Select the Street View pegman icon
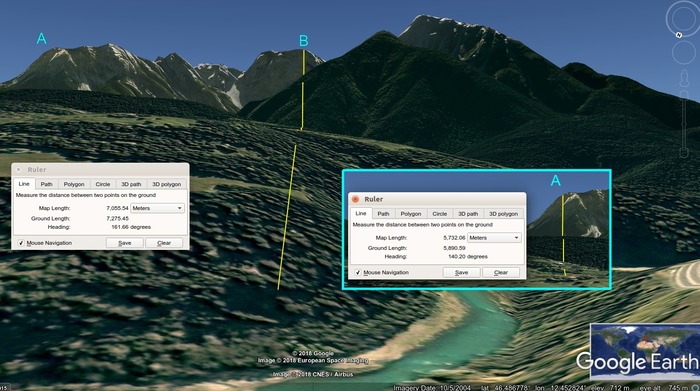 click(x=684, y=78)
